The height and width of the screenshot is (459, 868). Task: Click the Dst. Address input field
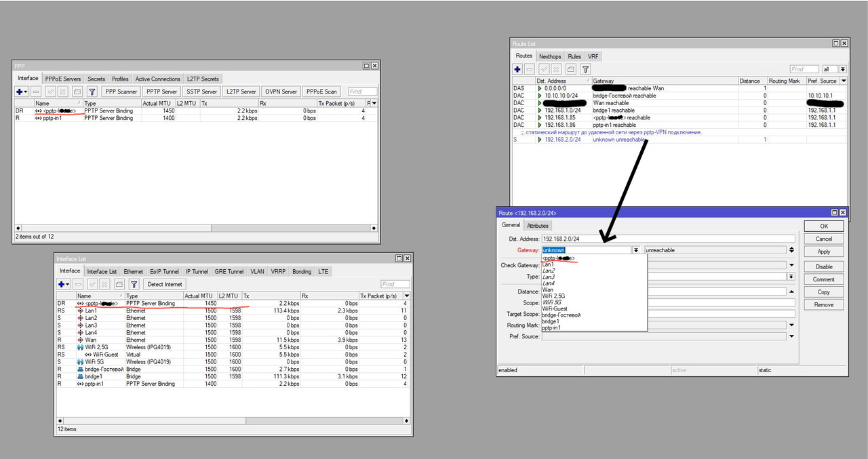[668, 239]
